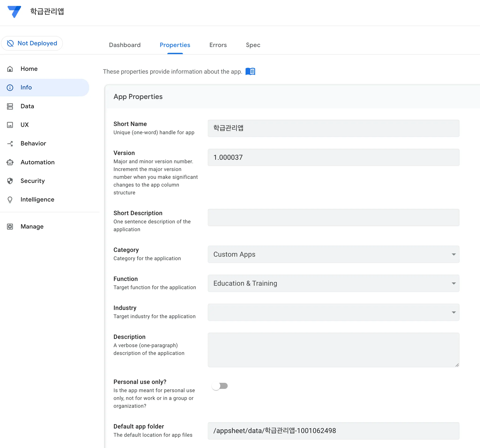Click the Automation robot icon

10,162
